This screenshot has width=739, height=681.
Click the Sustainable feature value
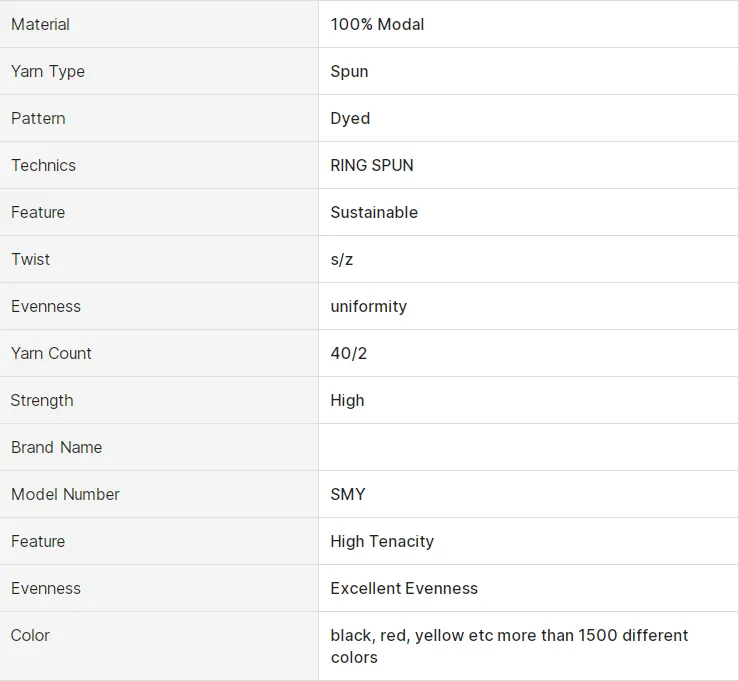(x=374, y=212)
